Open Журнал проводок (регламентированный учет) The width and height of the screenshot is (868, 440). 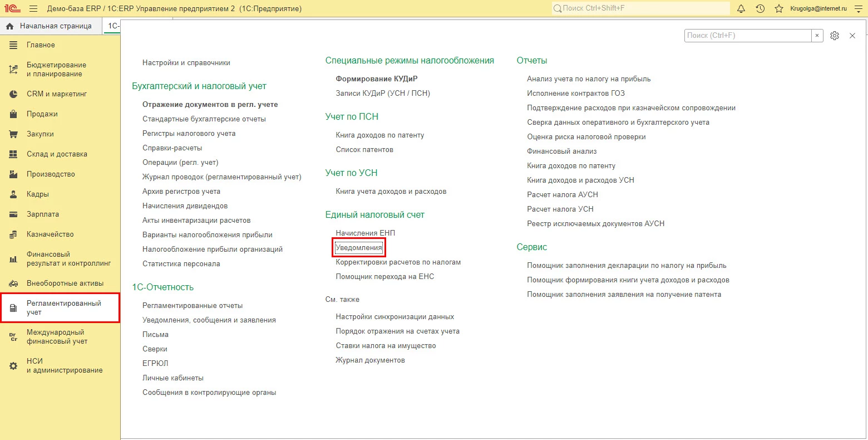coord(222,177)
